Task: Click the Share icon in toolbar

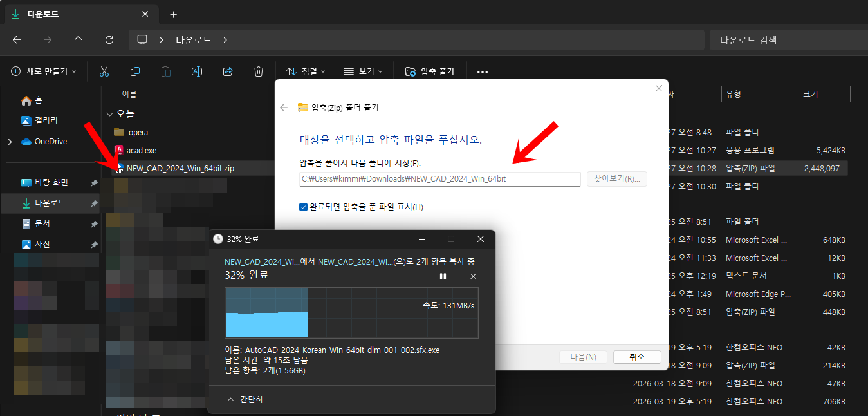Action: pos(228,71)
